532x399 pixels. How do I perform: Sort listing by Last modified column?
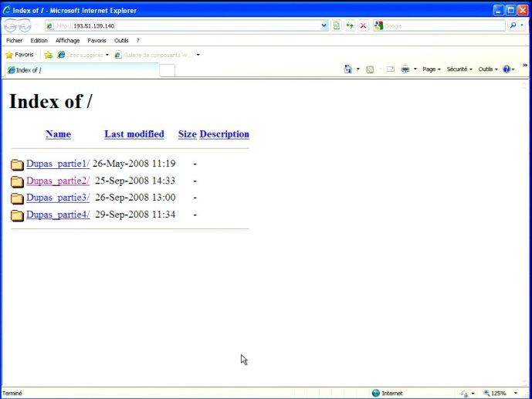pos(134,134)
